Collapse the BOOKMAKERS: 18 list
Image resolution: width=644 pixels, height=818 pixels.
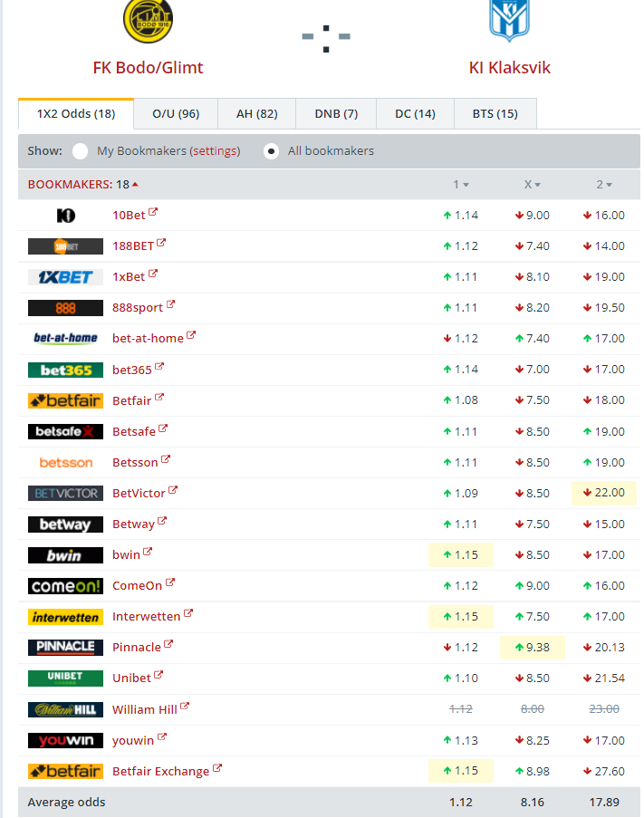(x=83, y=185)
